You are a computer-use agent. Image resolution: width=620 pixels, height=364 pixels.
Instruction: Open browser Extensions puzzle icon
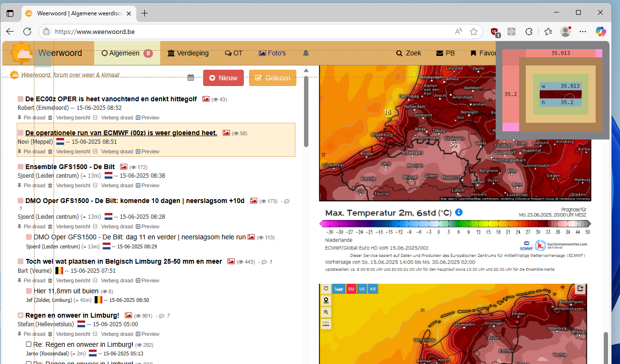click(529, 32)
